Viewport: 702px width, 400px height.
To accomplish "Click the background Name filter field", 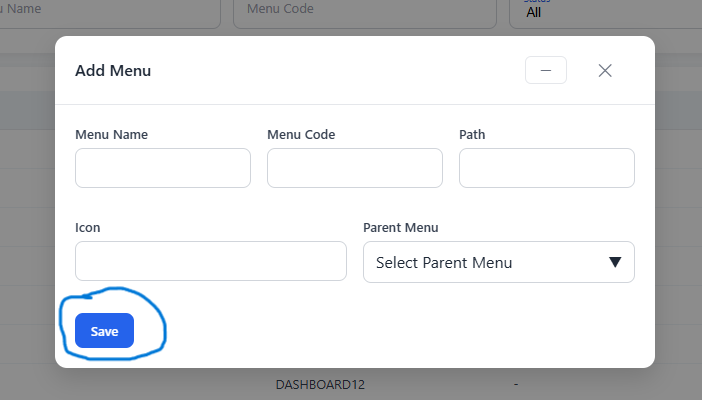I will tap(110, 11).
